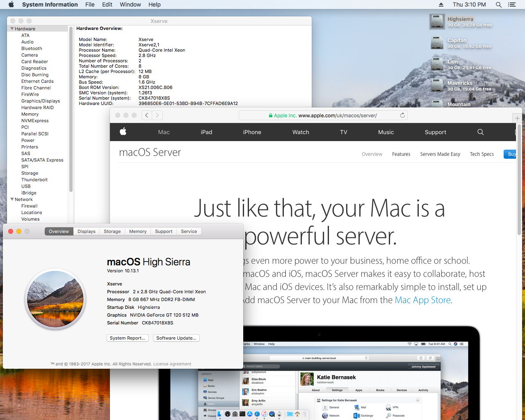525x420 pixels.
Task: Select Ethernet Cards in the sidebar
Action: tap(37, 81)
